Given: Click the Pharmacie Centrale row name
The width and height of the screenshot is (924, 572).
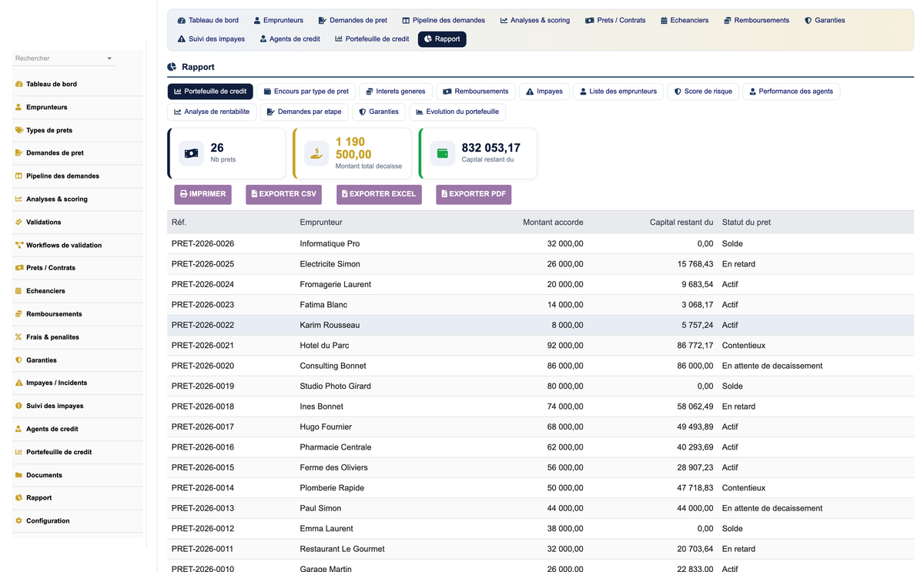Looking at the screenshot, I should tap(336, 447).
